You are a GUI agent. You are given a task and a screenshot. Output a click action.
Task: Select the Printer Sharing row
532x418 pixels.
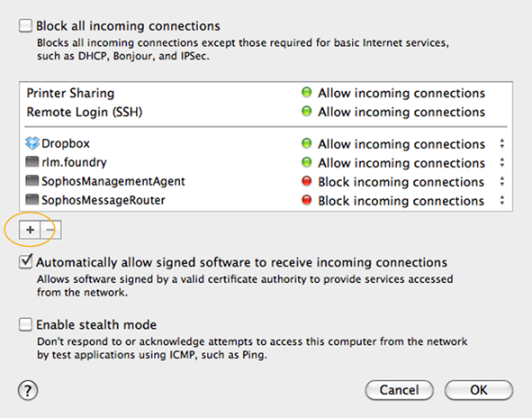266,93
